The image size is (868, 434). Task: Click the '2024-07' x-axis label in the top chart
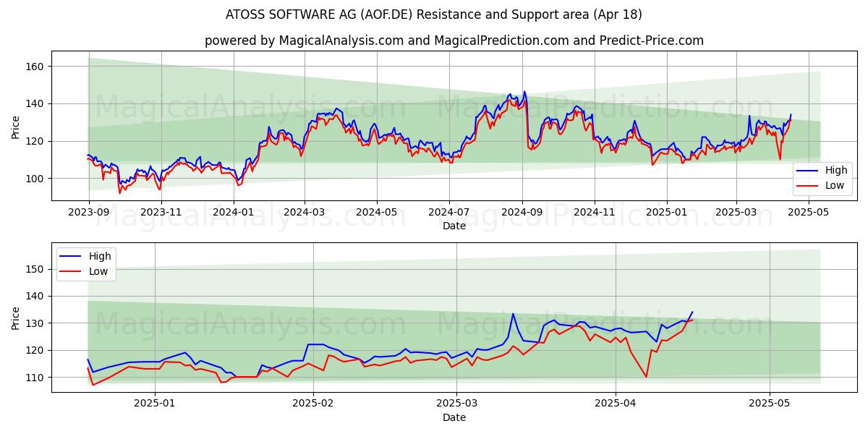click(448, 213)
